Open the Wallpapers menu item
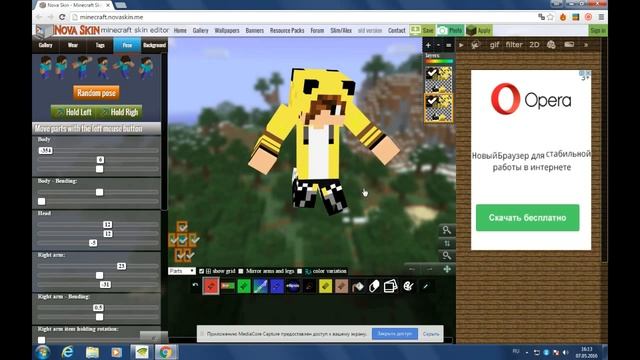 227,31
